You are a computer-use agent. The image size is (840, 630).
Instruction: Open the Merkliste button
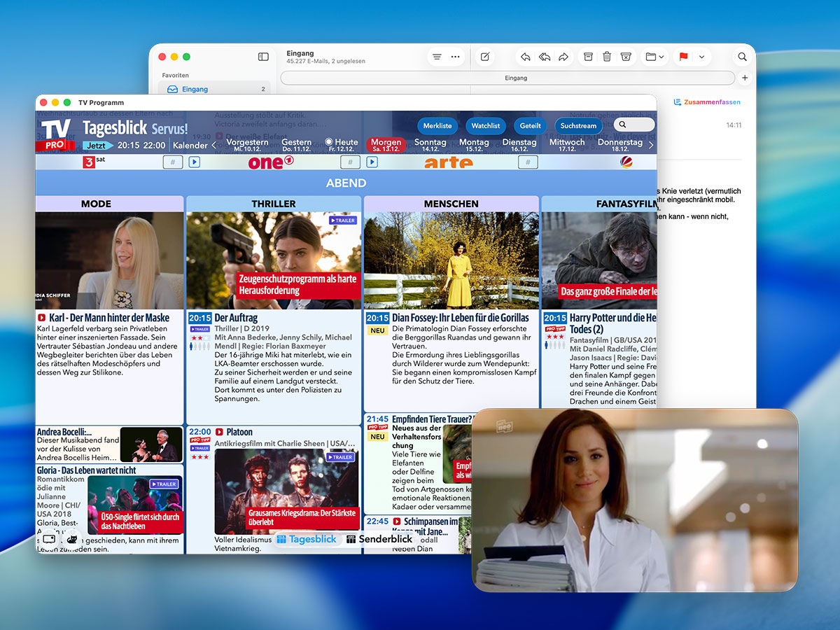[437, 126]
